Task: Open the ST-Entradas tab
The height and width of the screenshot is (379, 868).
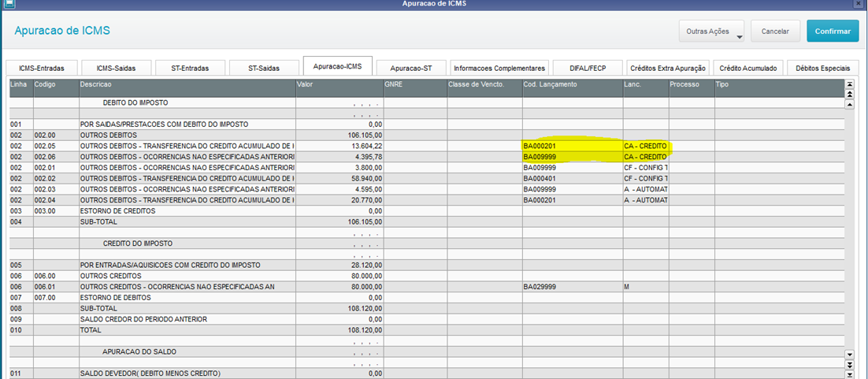Action: pos(190,68)
